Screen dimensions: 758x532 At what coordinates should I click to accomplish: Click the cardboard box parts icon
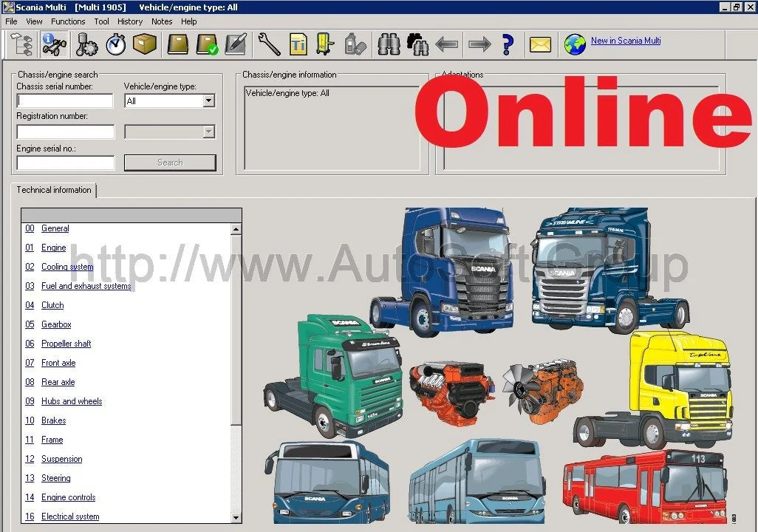pos(144,44)
